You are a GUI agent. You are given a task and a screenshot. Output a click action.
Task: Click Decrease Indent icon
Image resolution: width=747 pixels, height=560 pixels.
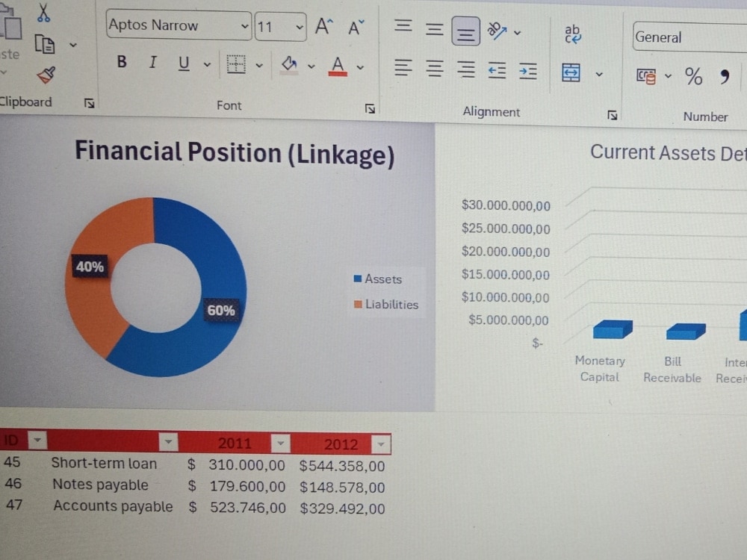pyautogui.click(x=497, y=71)
